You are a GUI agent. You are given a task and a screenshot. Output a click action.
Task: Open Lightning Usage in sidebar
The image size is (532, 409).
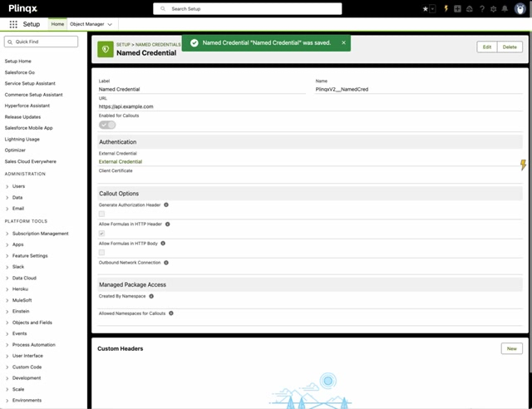pyautogui.click(x=22, y=139)
